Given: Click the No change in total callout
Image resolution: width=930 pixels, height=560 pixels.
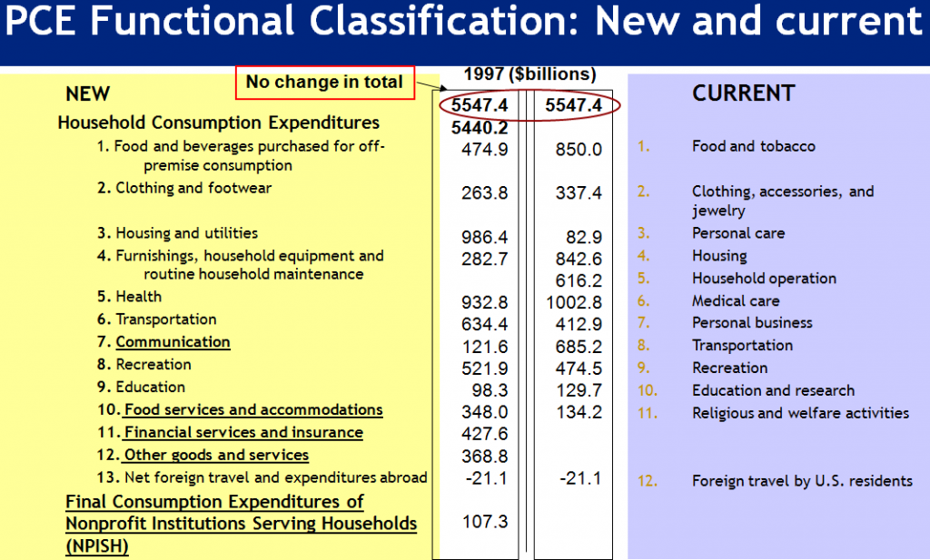Looking at the screenshot, I should 324,83.
